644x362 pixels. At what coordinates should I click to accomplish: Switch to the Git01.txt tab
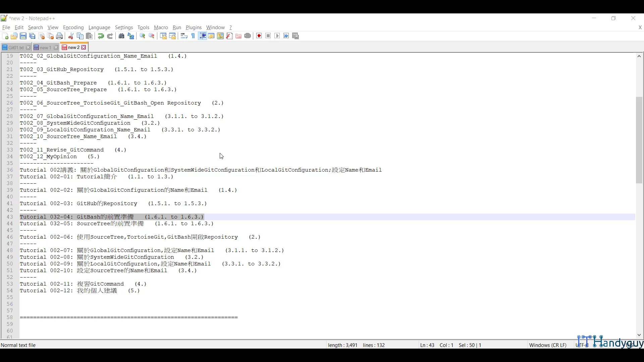click(x=15, y=47)
